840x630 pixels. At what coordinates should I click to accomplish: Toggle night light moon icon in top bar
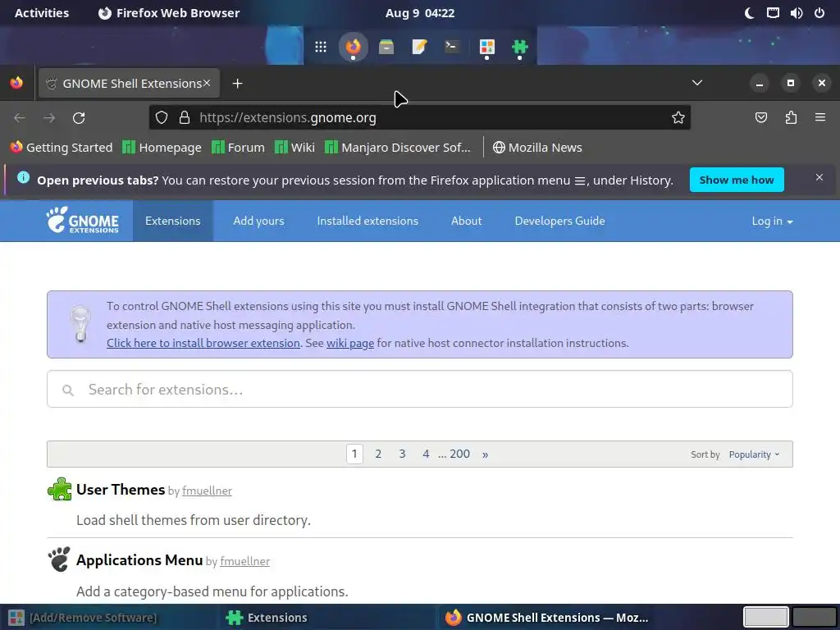pos(750,13)
